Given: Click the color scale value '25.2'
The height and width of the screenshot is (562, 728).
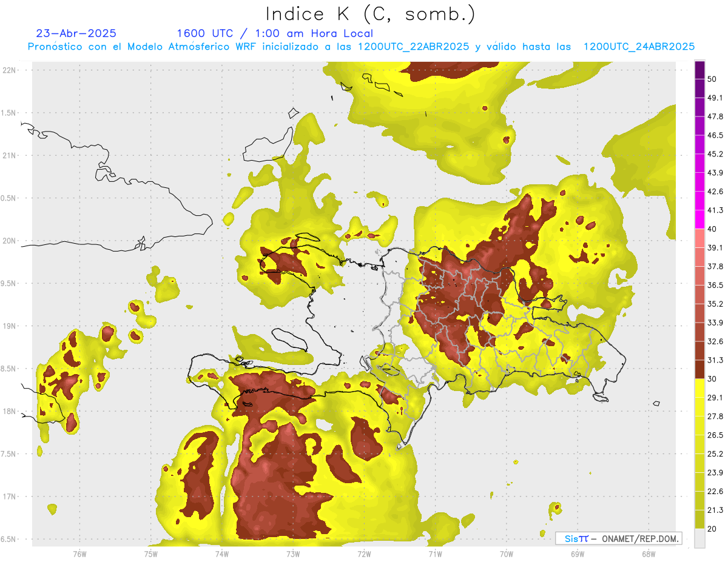Looking at the screenshot, I should pyautogui.click(x=715, y=454).
